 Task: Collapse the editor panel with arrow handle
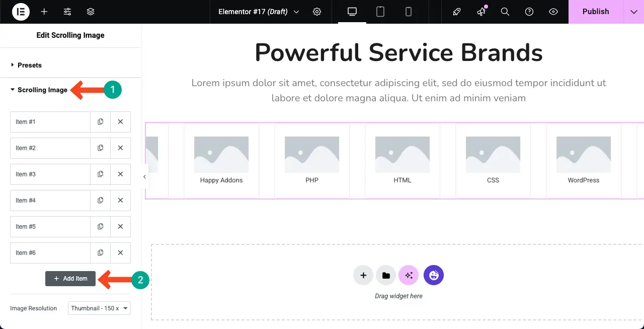point(144,177)
